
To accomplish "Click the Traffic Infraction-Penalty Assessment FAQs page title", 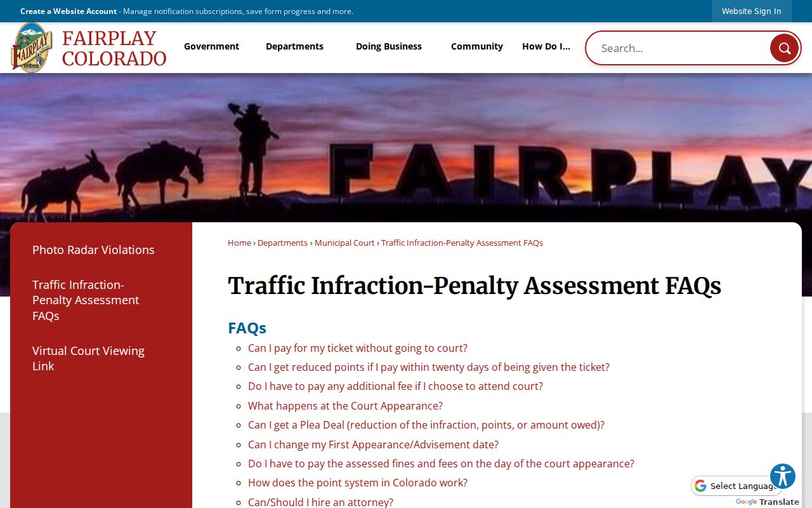I will click(475, 286).
